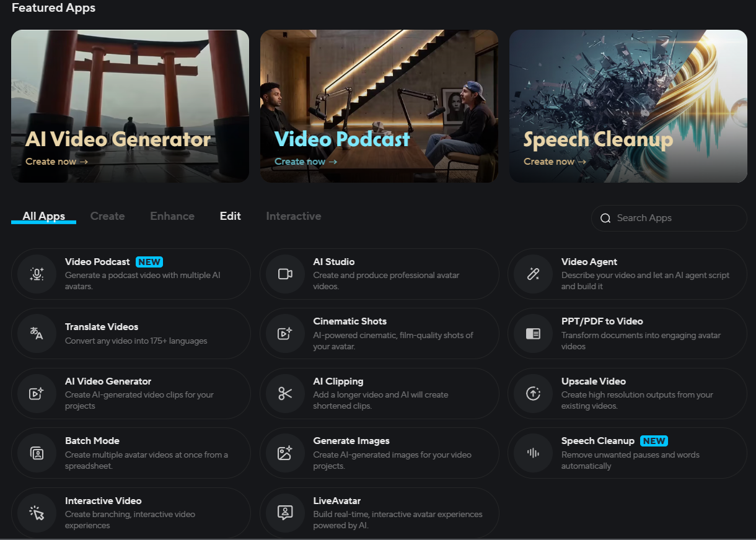
Task: Click the AI Clipping scissors icon
Action: tap(285, 394)
